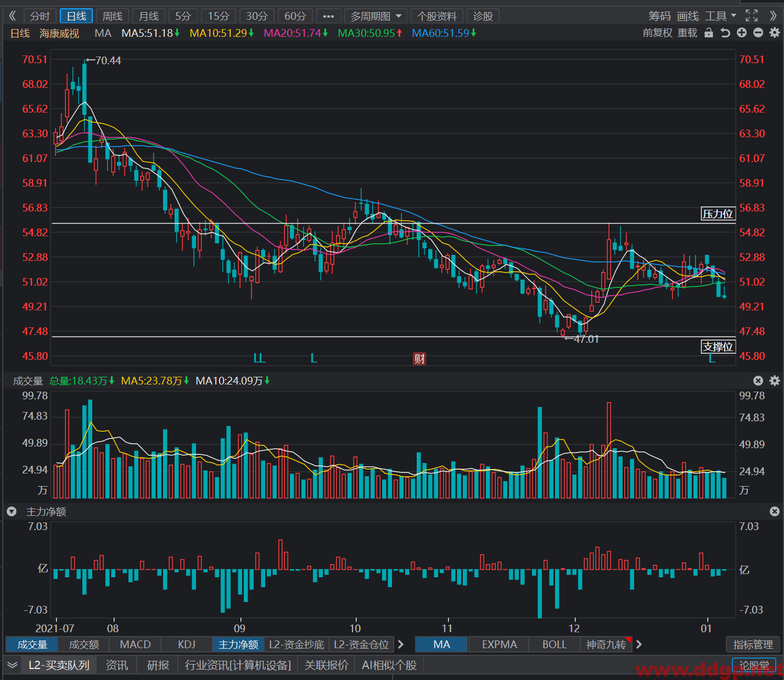Click the 重载 reload button
This screenshot has height=680, width=784.
pos(687,33)
